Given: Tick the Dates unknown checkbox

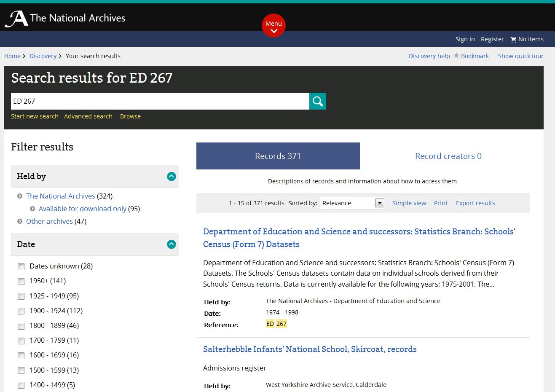Looking at the screenshot, I should coord(21,267).
